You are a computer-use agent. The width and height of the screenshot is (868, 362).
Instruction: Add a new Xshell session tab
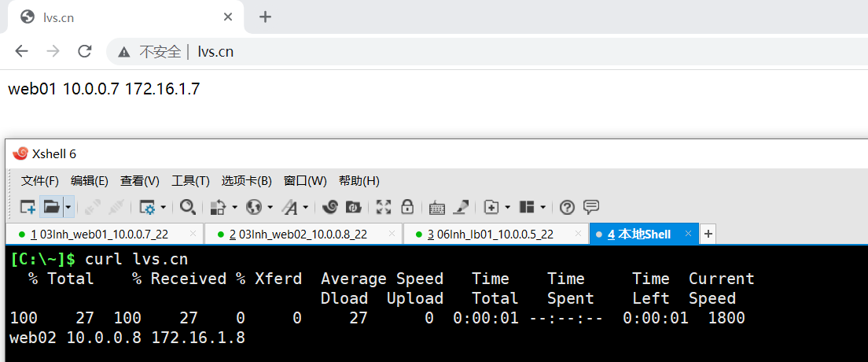(x=708, y=234)
